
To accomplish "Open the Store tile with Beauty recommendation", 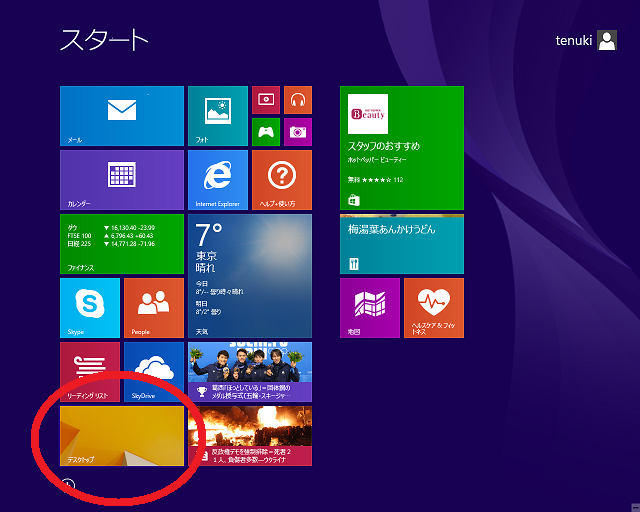I will point(401,148).
